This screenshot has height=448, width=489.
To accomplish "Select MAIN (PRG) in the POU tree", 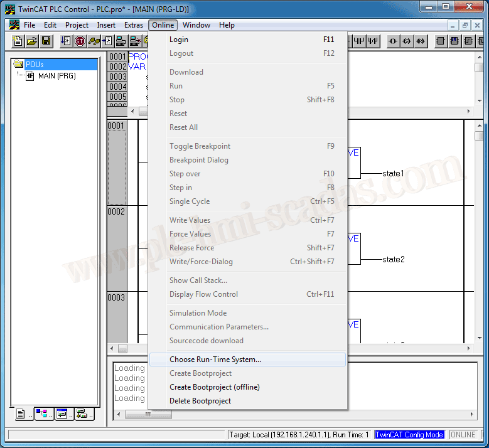I will 56,76.
